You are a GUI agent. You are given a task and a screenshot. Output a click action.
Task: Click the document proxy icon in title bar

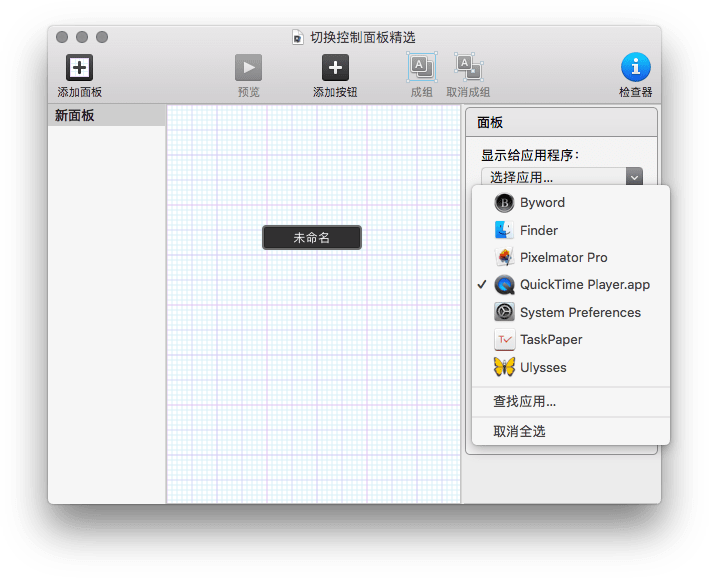(x=297, y=37)
